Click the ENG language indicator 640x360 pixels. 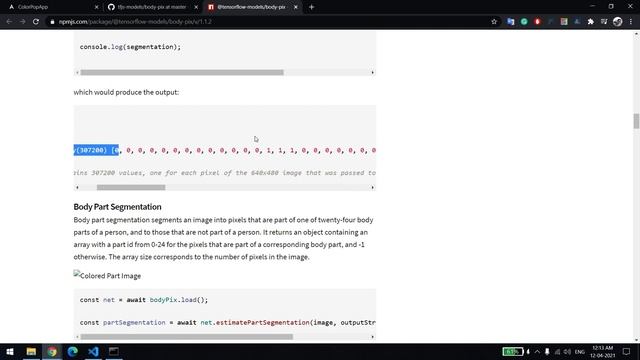tap(580, 351)
